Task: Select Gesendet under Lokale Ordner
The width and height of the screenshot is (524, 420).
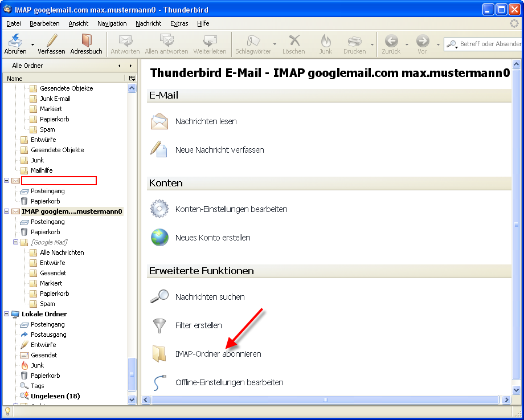Action: pyautogui.click(x=44, y=355)
